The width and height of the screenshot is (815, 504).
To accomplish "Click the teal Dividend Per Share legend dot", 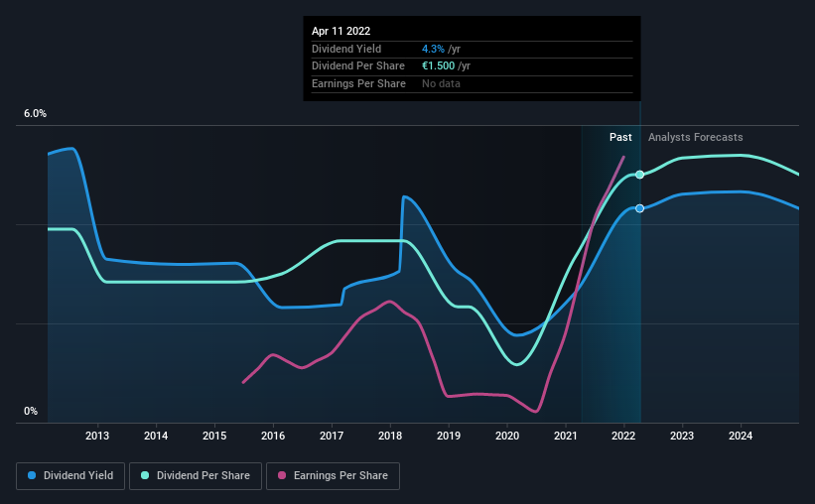I will point(145,475).
